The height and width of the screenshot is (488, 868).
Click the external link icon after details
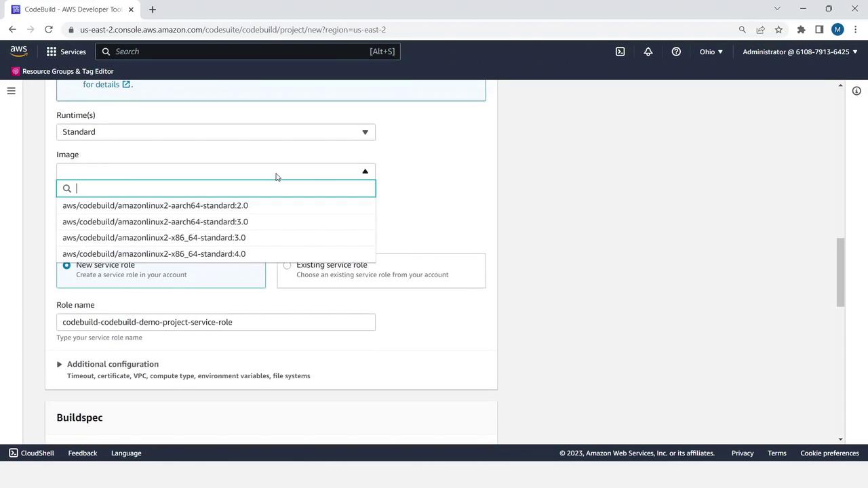tap(125, 85)
